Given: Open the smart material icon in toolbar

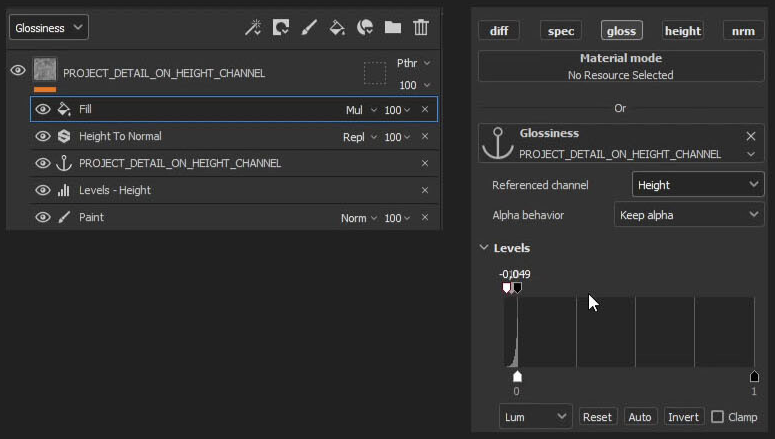Looking at the screenshot, I should tap(365, 28).
